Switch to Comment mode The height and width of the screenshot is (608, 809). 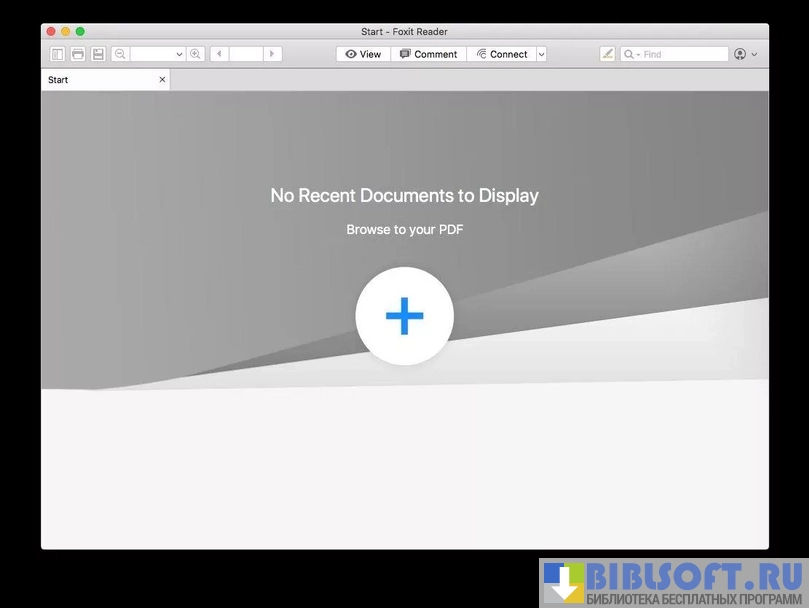click(x=428, y=54)
